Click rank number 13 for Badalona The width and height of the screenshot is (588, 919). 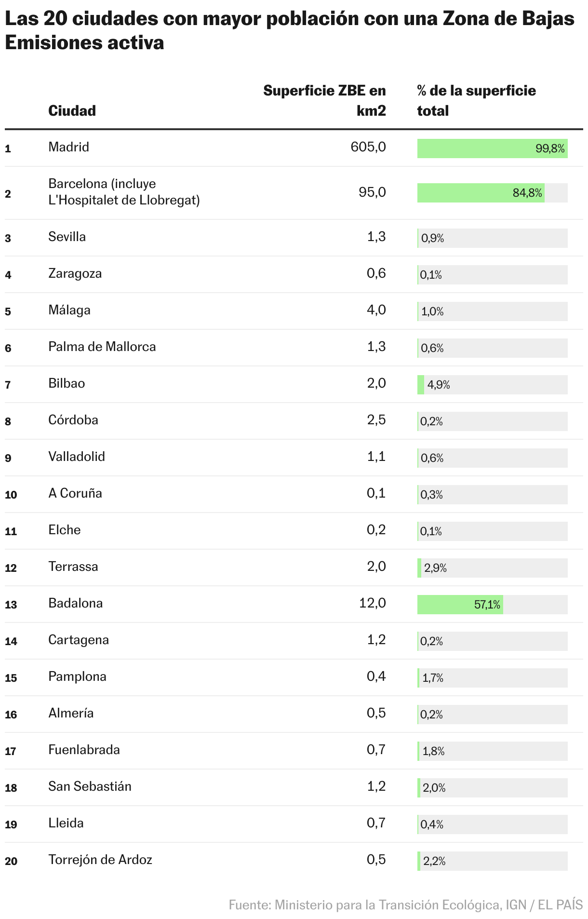[11, 605]
